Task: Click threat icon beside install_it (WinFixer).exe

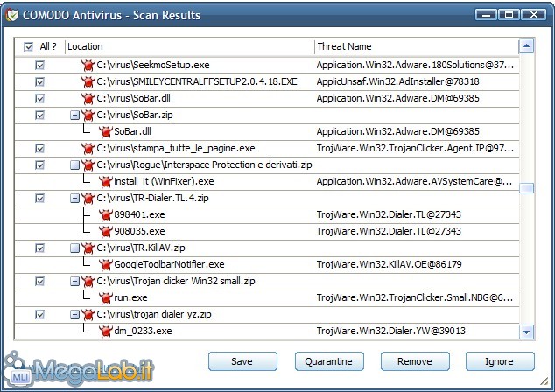Action: 105,181
